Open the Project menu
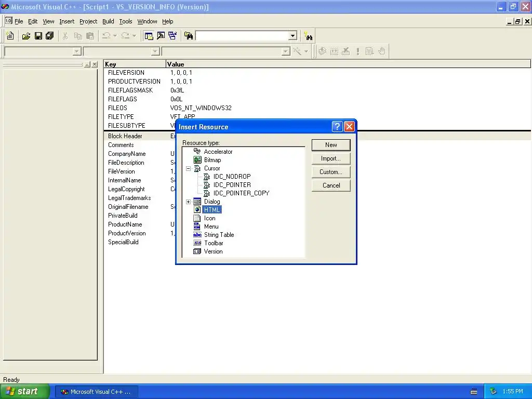 tap(88, 21)
